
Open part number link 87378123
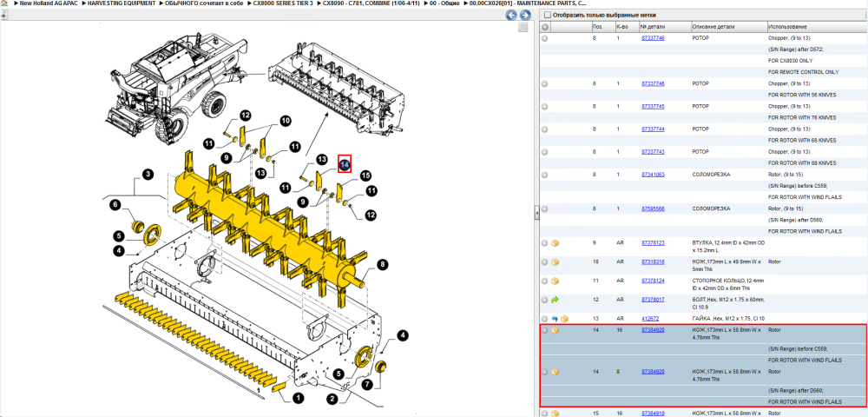[653, 243]
